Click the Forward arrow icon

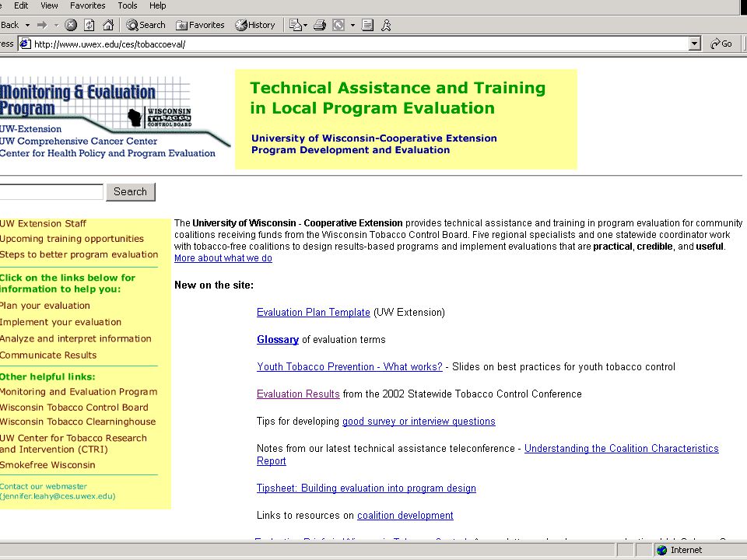click(42, 25)
